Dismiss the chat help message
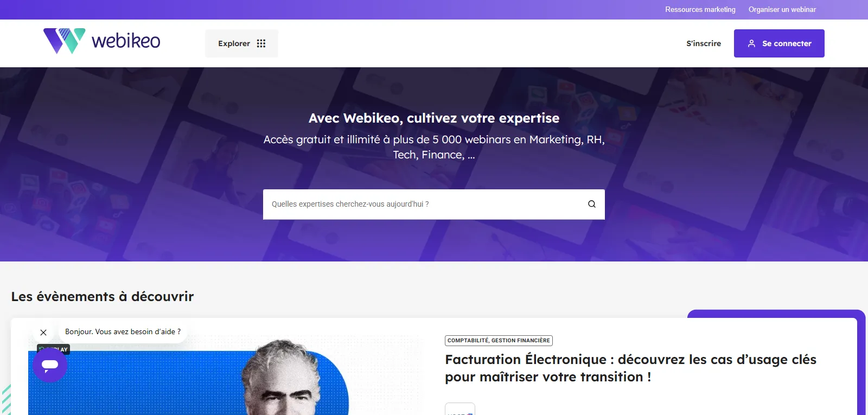 pos(43,332)
